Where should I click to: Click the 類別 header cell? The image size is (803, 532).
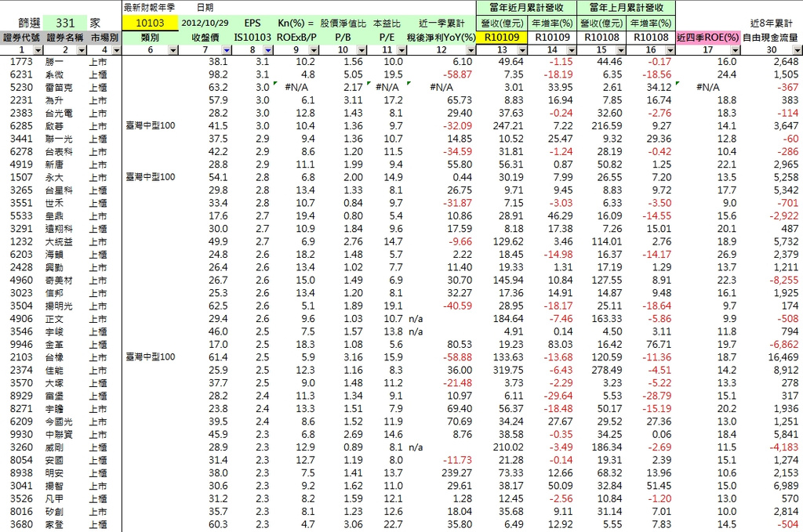coord(150,38)
